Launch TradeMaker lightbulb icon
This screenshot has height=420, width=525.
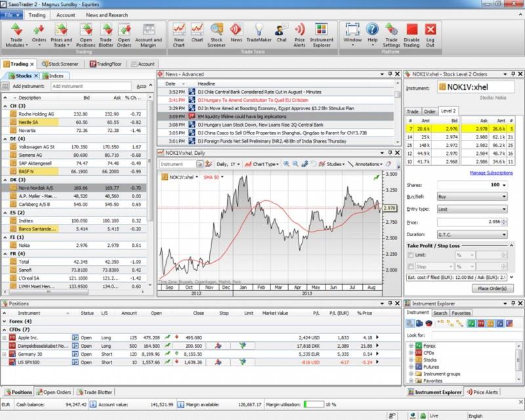coord(259,33)
